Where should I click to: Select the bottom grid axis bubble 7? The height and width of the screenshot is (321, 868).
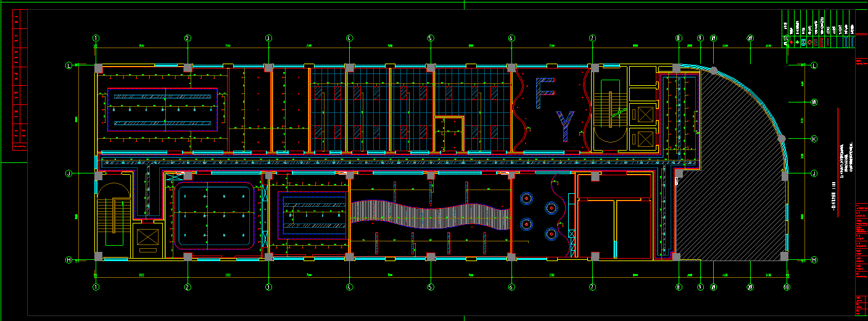tap(592, 287)
